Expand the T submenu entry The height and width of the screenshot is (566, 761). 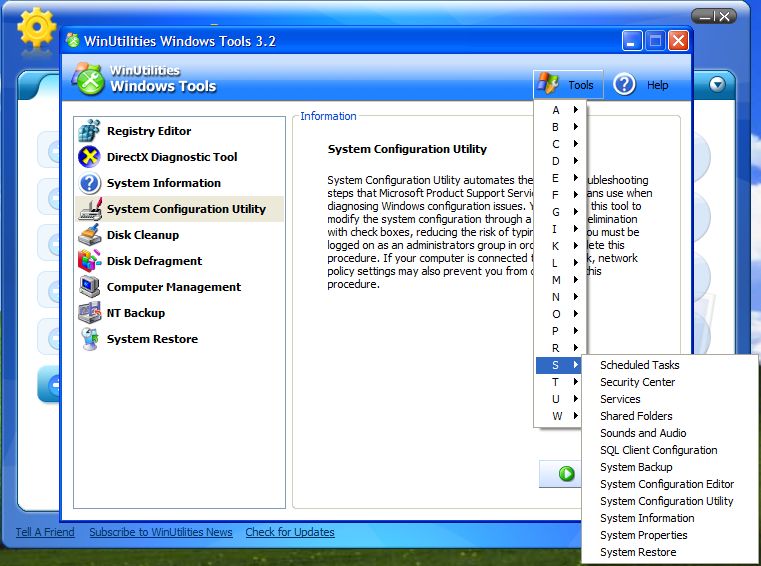click(560, 382)
